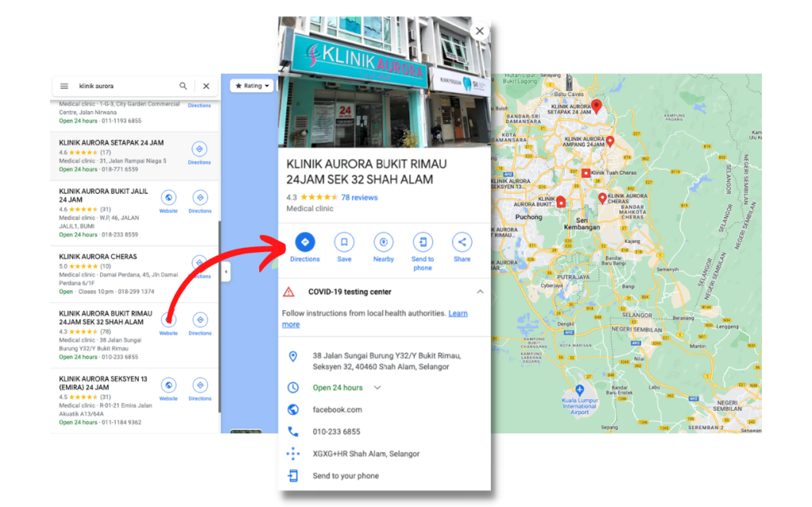
Task: Click the send-to-phone icon at card bottom
Action: (x=293, y=476)
